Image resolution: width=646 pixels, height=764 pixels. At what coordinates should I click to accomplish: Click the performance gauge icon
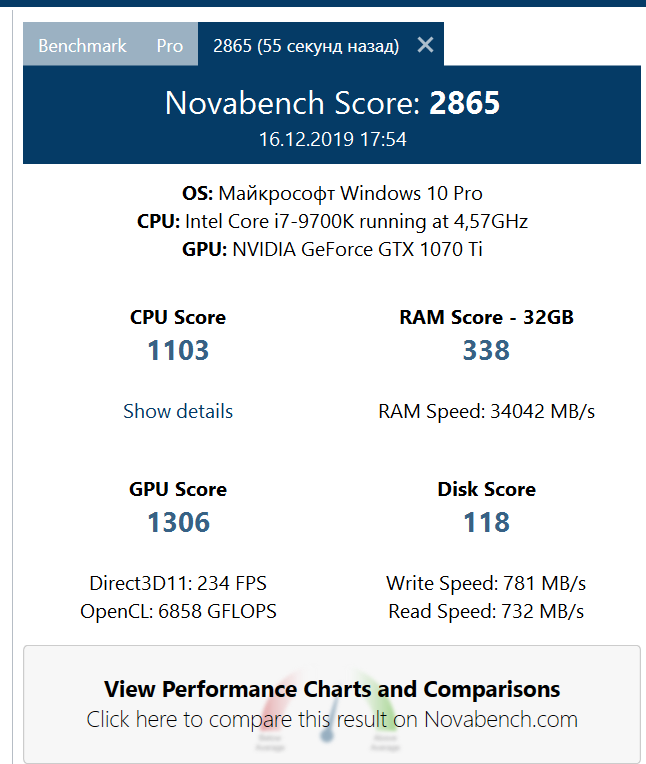[327, 711]
